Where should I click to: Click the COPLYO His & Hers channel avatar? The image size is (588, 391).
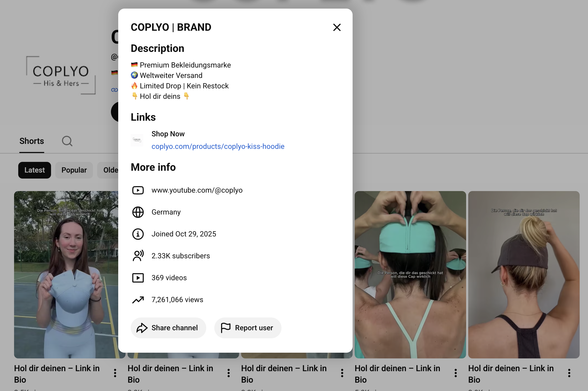(61, 75)
